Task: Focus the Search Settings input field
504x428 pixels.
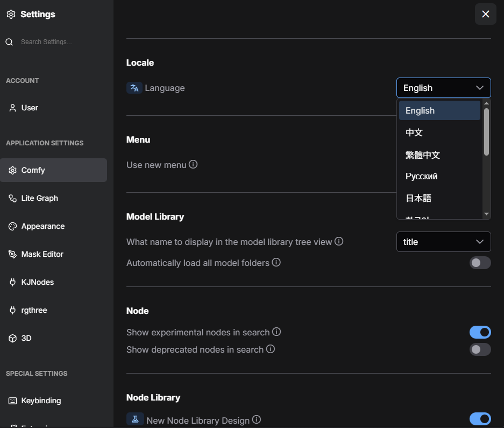Action: tap(61, 42)
